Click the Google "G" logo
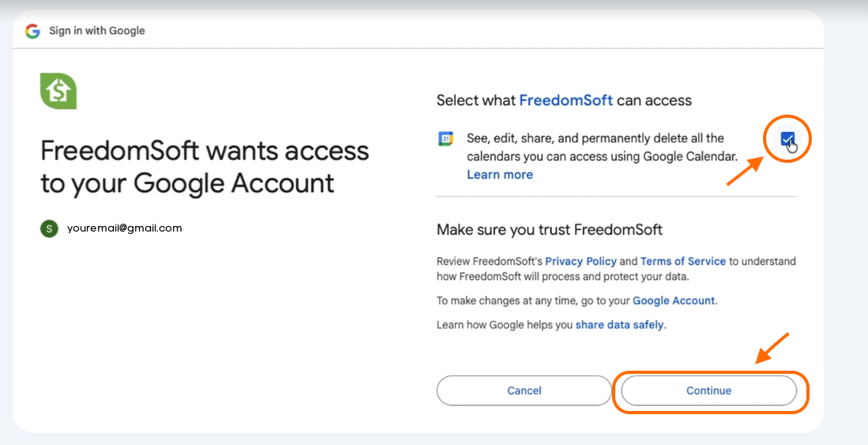The height and width of the screenshot is (445, 868). (x=32, y=31)
